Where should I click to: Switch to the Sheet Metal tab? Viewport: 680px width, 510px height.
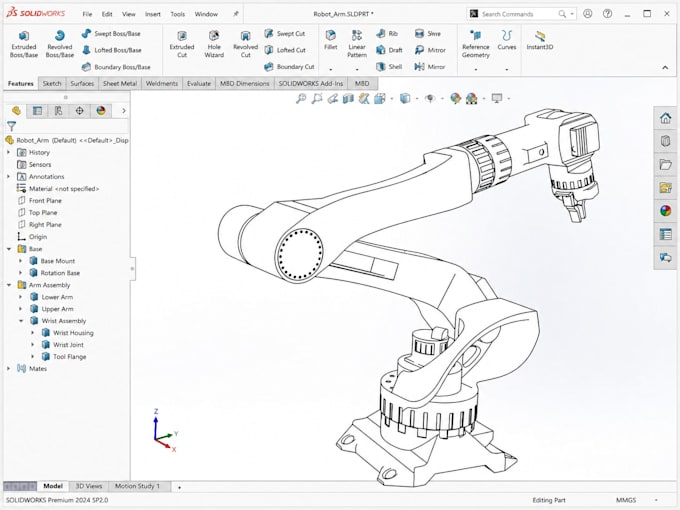(x=120, y=83)
